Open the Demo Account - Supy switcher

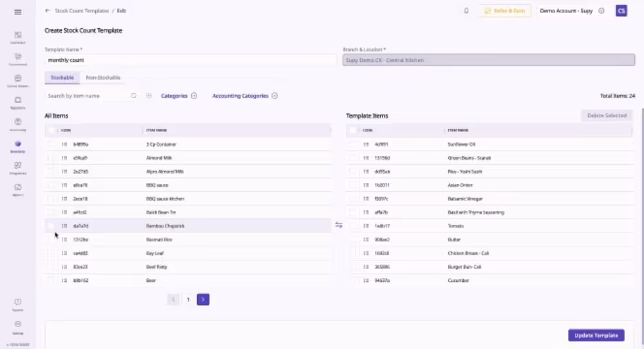(572, 11)
